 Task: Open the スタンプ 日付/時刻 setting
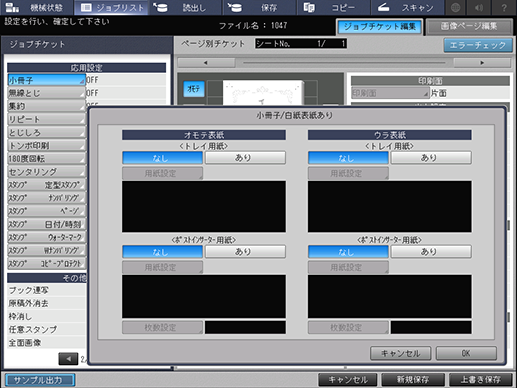[46, 224]
